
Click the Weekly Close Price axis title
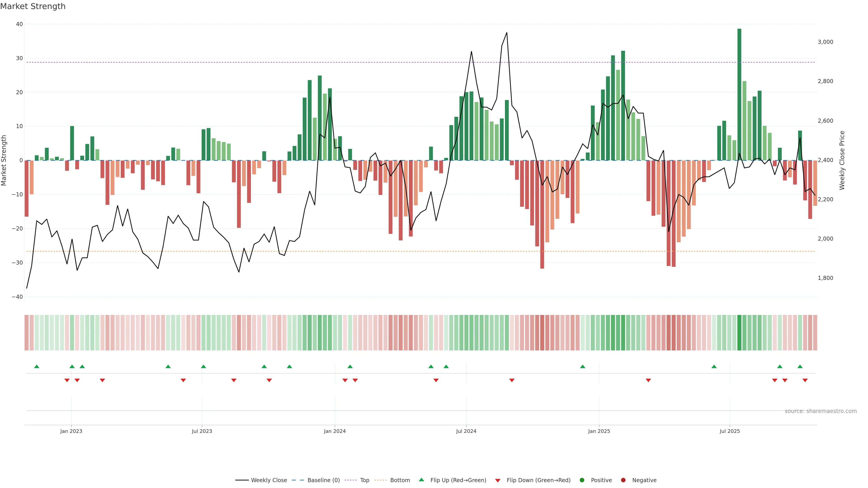842,160
